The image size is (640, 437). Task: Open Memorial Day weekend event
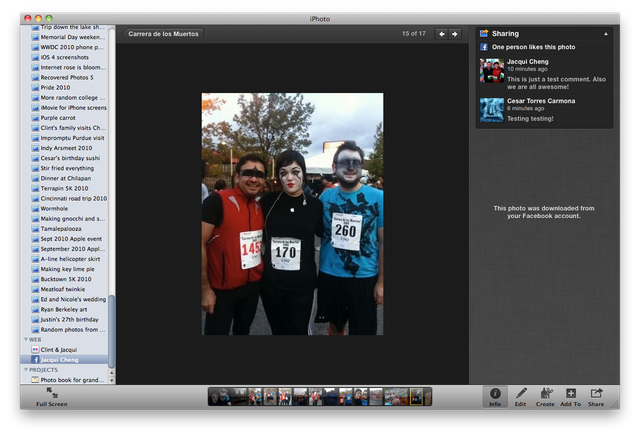(x=64, y=37)
